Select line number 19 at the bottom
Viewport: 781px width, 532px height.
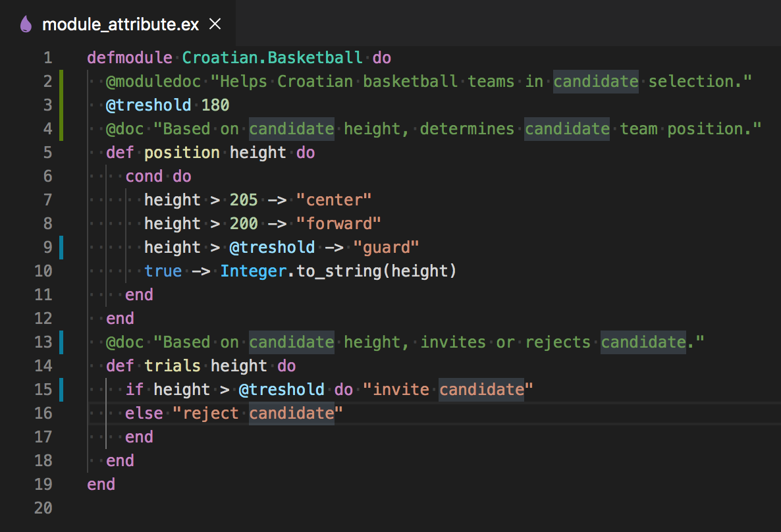[43, 484]
